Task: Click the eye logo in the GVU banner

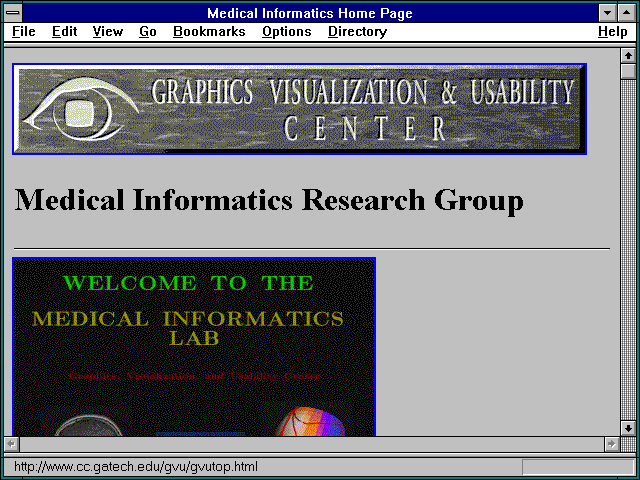Action: click(x=81, y=109)
